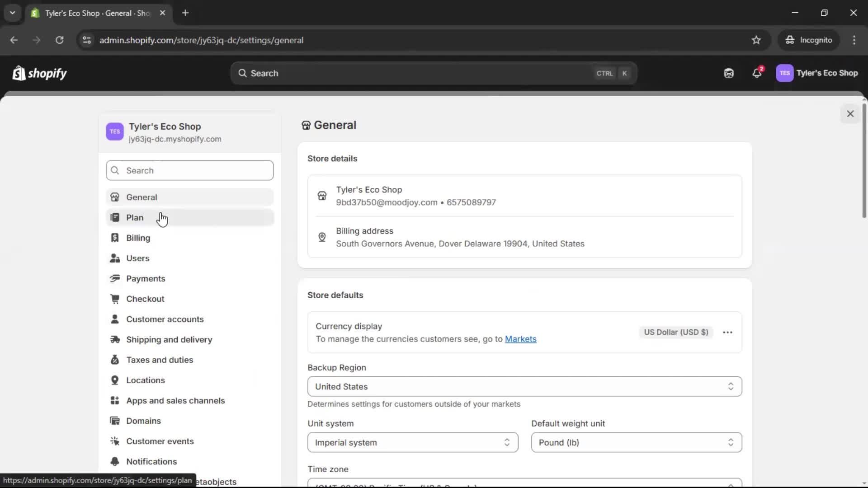Open a new browser tab
Viewport: 868px width, 488px height.
click(x=185, y=13)
